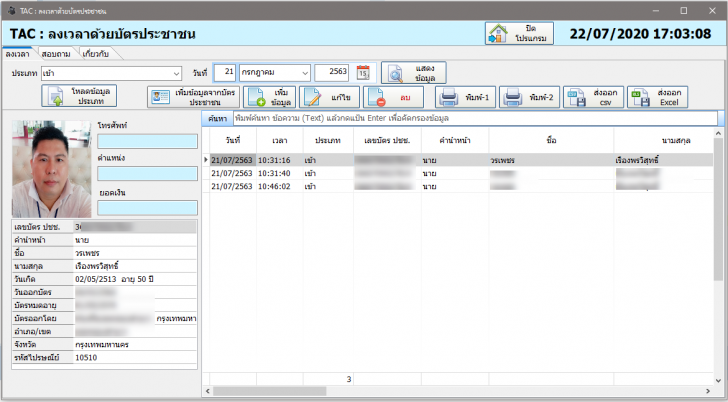
Task: Click the ลบ delete button
Action: coord(393,97)
